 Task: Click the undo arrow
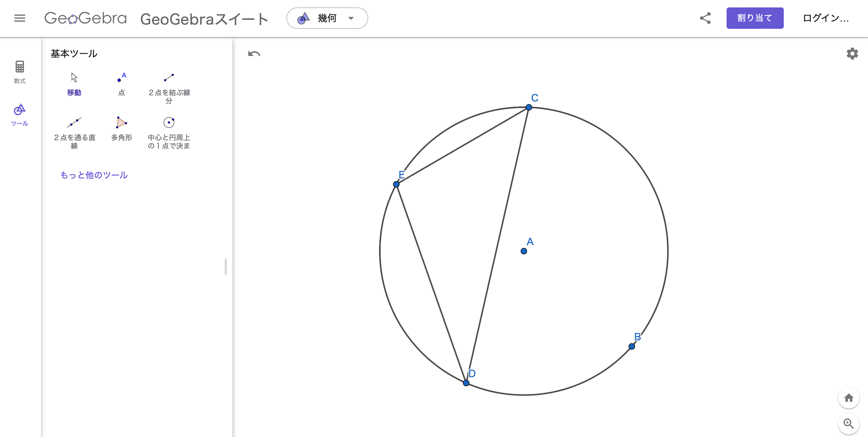(254, 54)
